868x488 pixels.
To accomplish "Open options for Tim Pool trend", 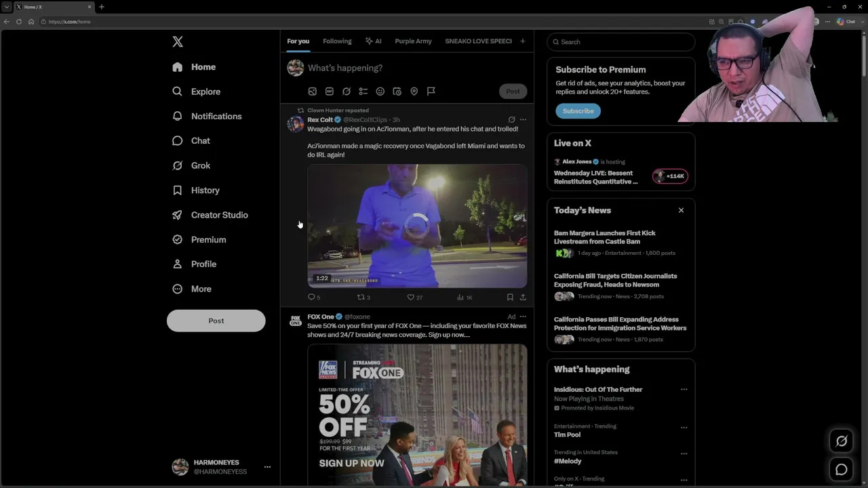I will [684, 428].
